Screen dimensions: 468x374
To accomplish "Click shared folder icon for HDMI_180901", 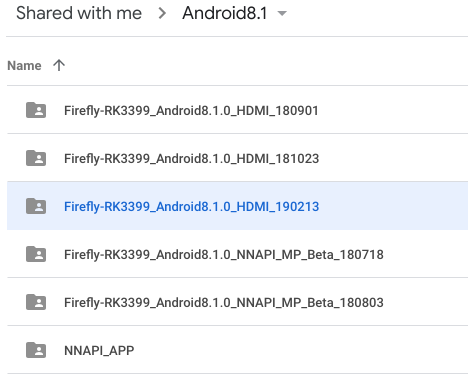I will (36, 110).
